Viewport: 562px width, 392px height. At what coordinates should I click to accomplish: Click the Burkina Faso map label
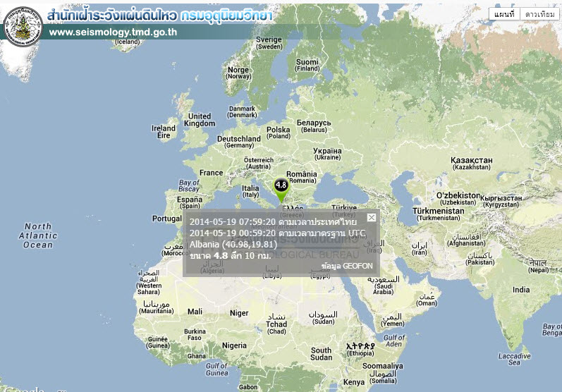click(195, 334)
